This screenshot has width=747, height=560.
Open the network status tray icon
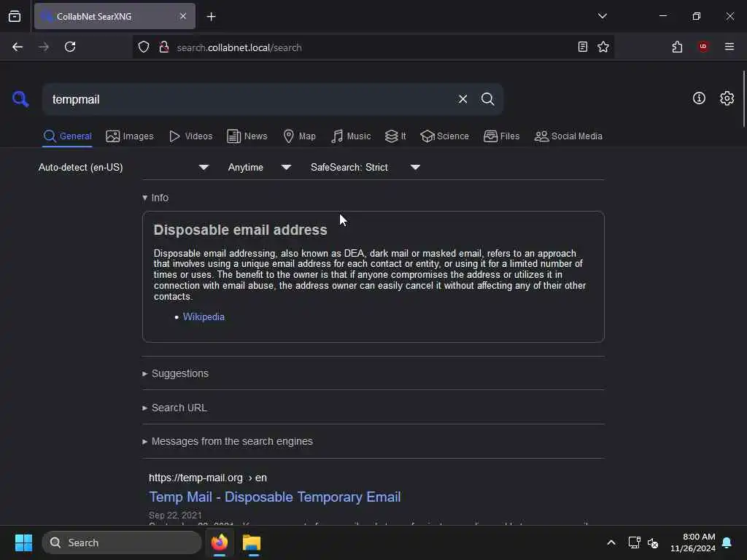[634, 542]
